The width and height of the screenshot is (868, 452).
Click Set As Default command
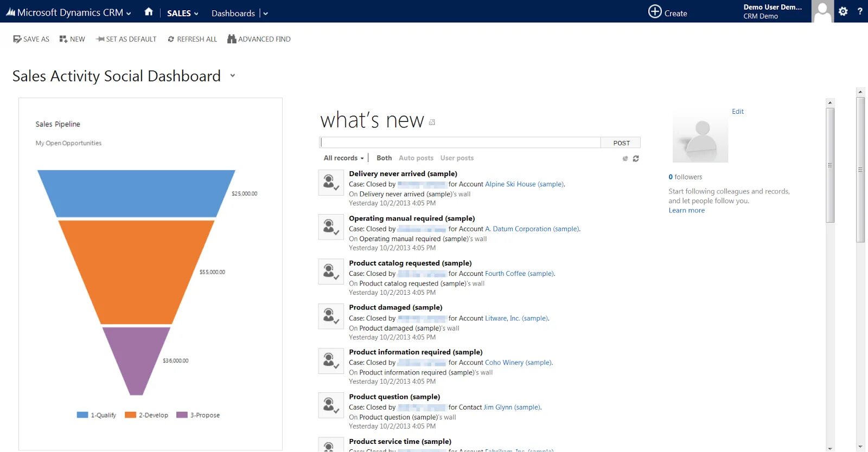tap(126, 39)
